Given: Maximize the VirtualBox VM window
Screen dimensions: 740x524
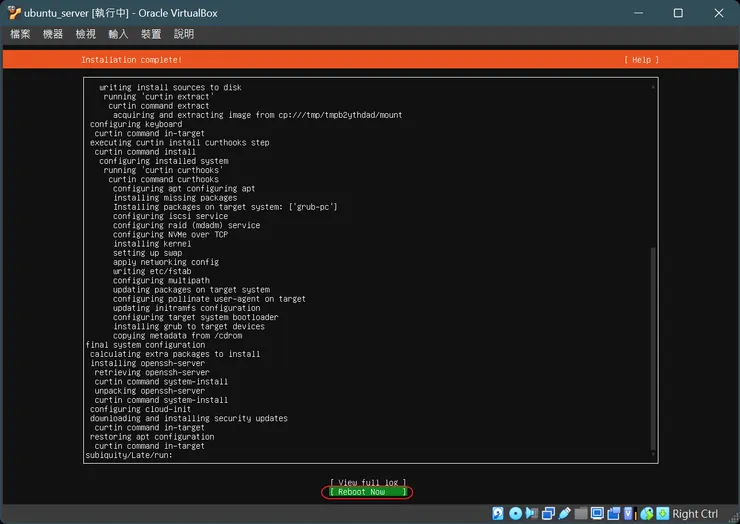Looking at the screenshot, I should (x=678, y=13).
